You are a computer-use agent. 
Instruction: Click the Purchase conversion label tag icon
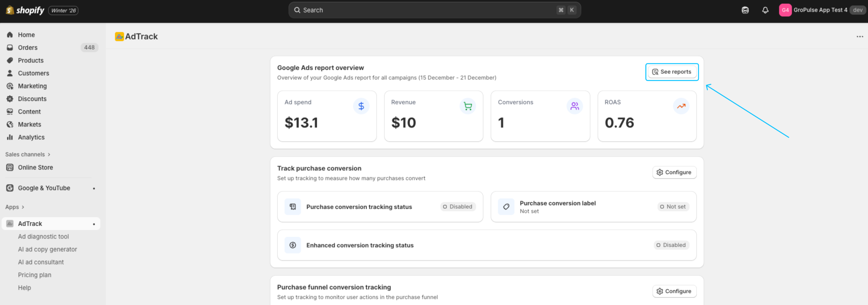[506, 207]
